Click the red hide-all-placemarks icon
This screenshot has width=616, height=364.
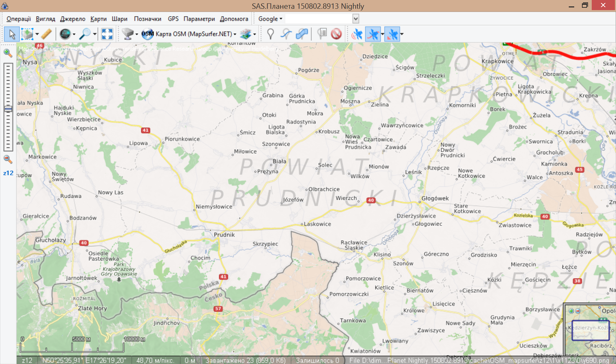coord(336,34)
